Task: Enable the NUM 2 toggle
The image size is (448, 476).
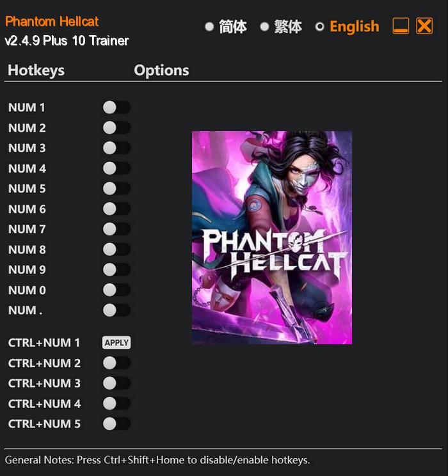Action: tap(116, 128)
